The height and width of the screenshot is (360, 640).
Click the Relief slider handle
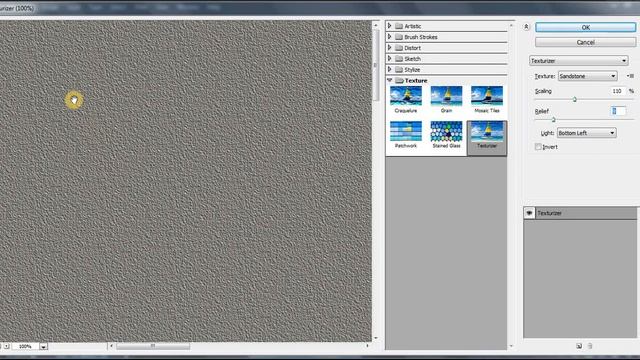(x=553, y=119)
